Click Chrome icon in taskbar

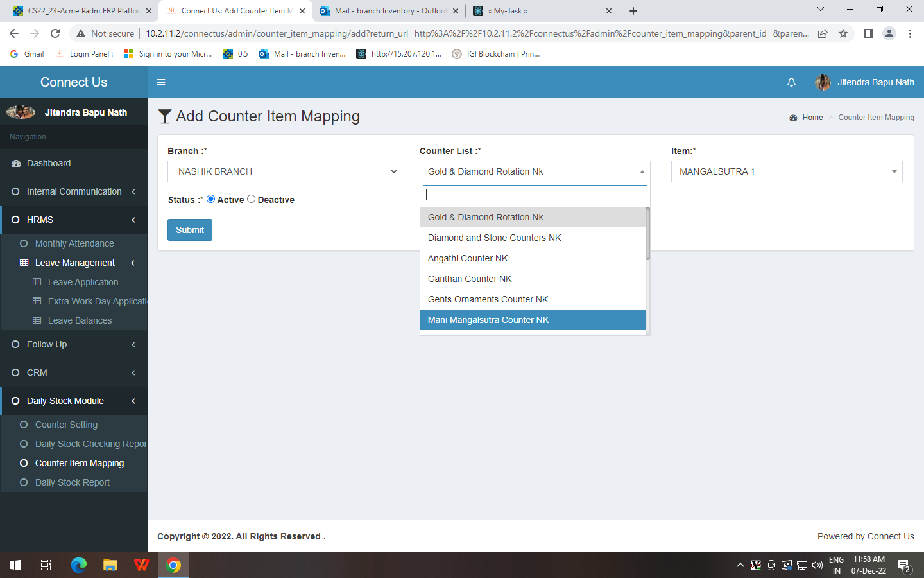(x=173, y=565)
